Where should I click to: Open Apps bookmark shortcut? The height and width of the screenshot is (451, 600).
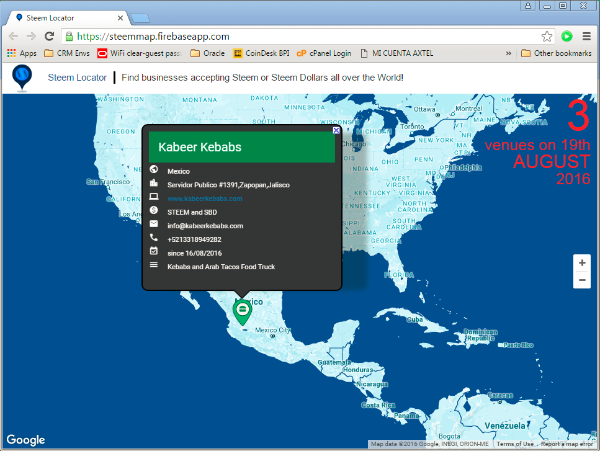tap(22, 53)
